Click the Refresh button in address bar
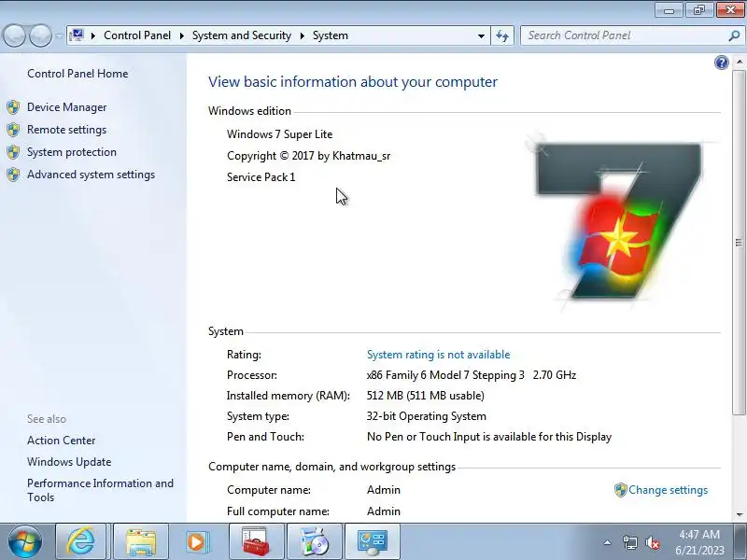747x560 pixels. click(502, 35)
